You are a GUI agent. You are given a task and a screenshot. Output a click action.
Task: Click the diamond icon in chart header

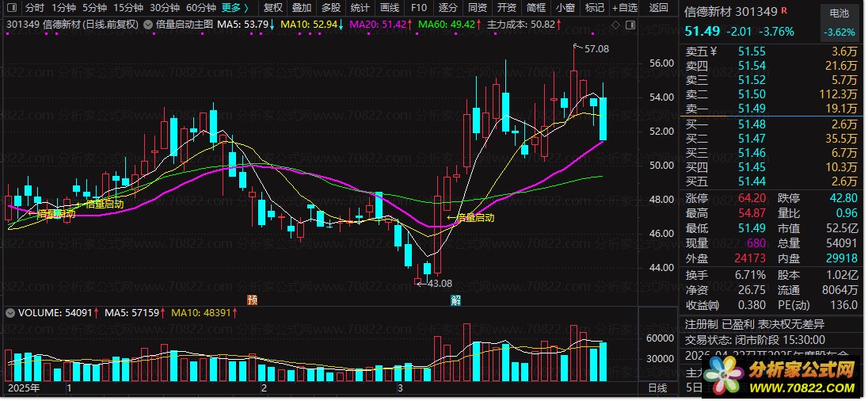coord(616,25)
